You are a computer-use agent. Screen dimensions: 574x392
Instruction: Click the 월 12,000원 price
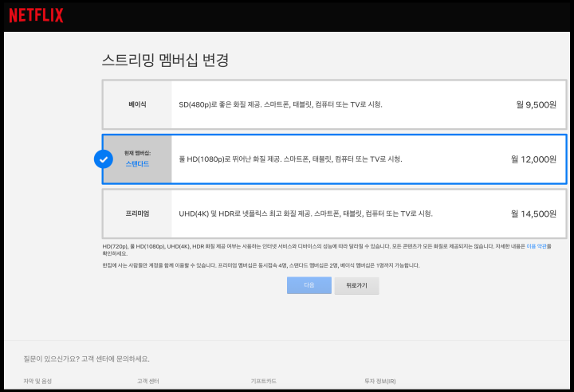[533, 159]
